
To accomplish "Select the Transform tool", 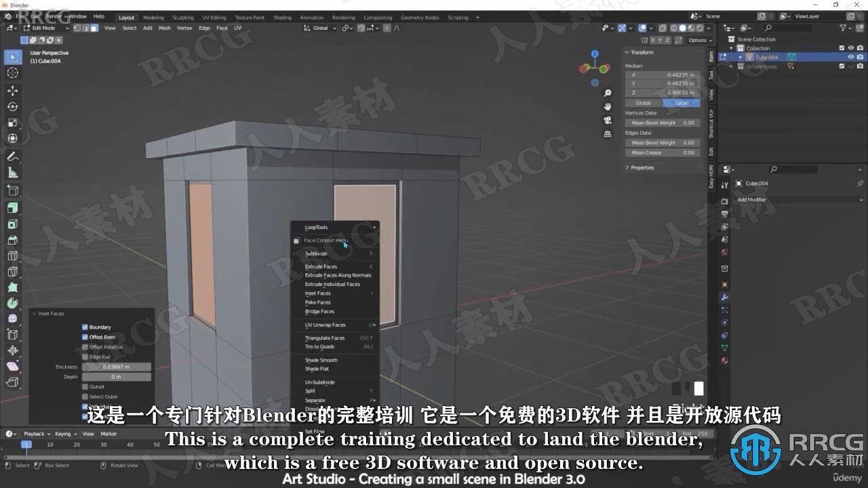I will pos(12,138).
